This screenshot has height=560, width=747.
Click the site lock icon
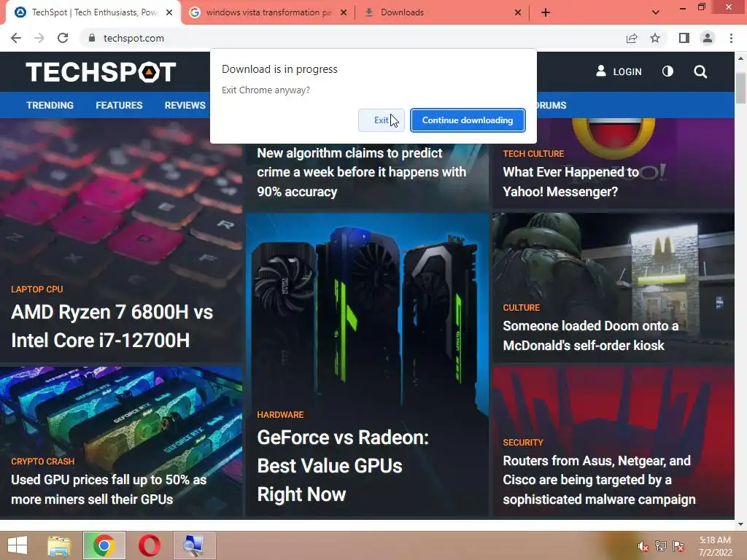point(91,38)
